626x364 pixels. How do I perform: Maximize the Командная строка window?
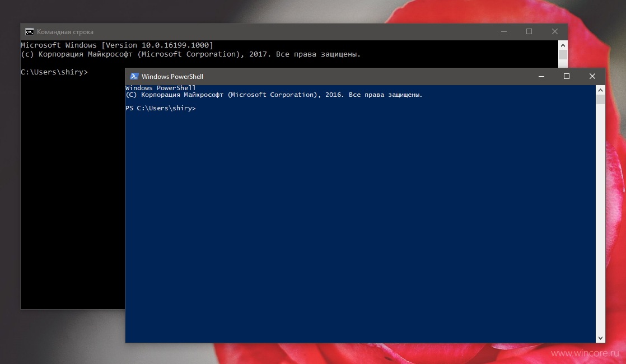click(x=529, y=31)
